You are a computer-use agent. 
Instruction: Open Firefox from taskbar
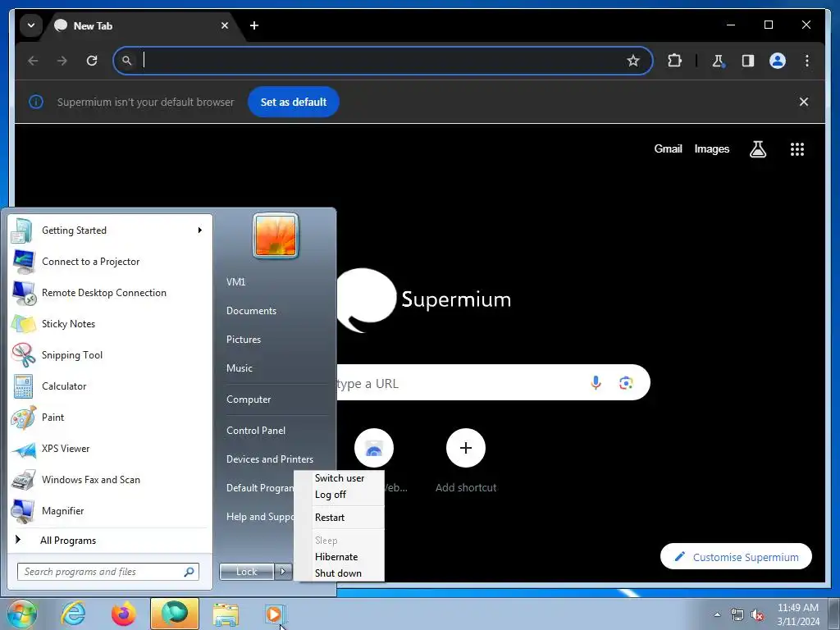tap(124, 614)
